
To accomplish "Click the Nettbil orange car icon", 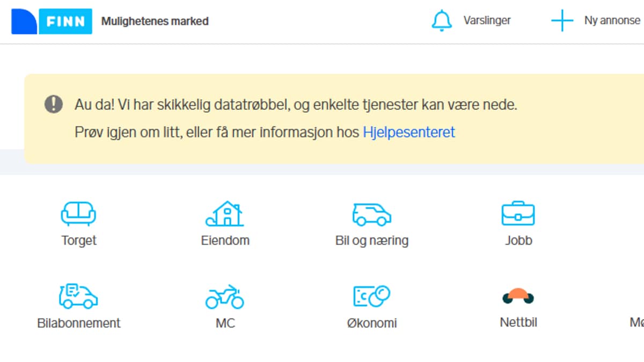I will [518, 295].
